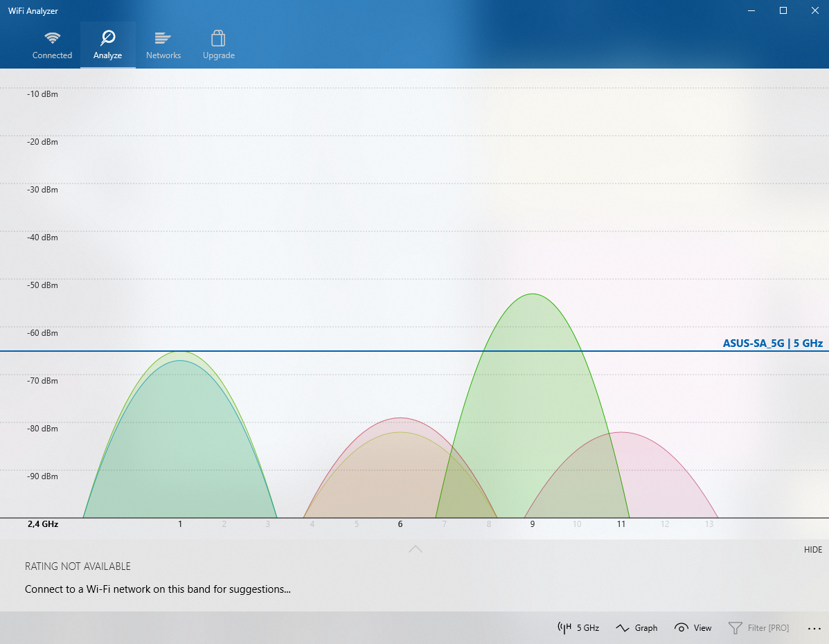829x644 pixels.
Task: Open the more options ellipsis menu
Action: tap(814, 628)
